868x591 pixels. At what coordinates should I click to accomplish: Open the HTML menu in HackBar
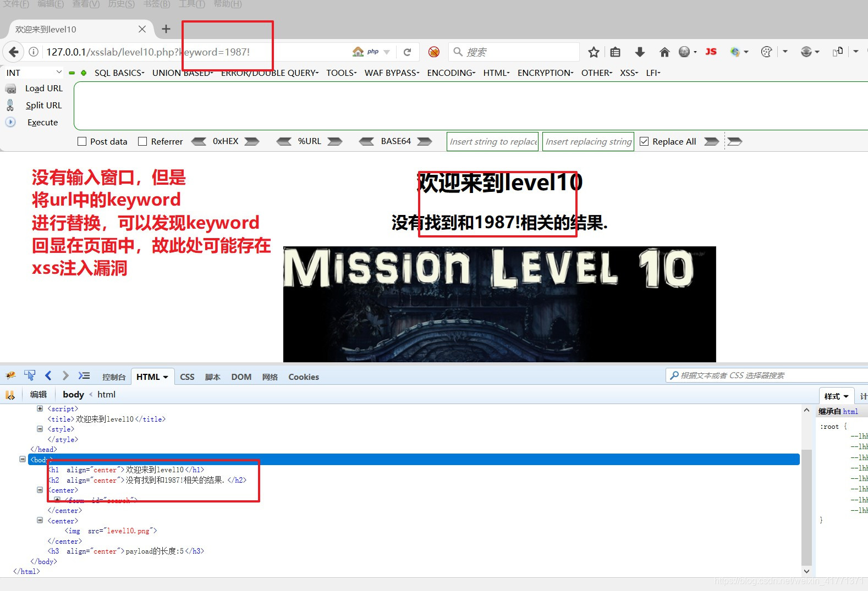tap(496, 73)
